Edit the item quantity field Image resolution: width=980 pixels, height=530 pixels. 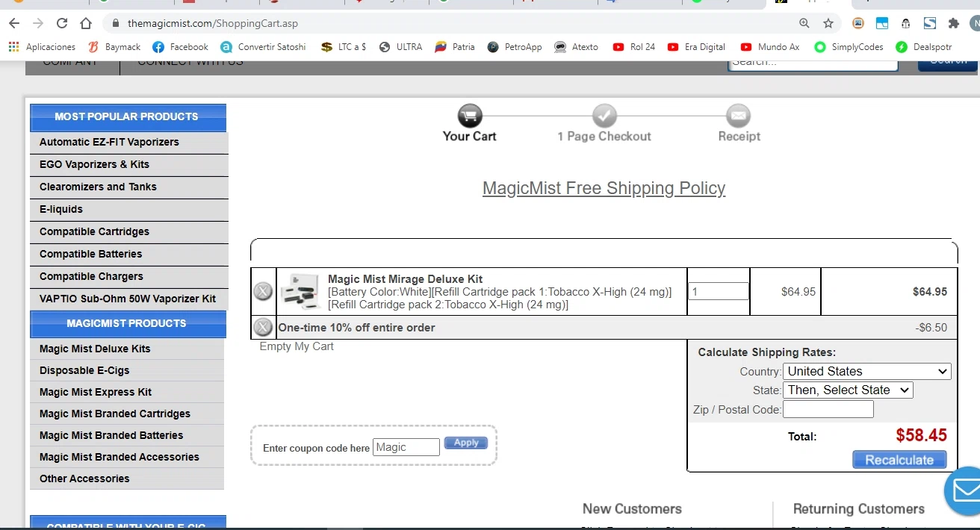pos(718,291)
